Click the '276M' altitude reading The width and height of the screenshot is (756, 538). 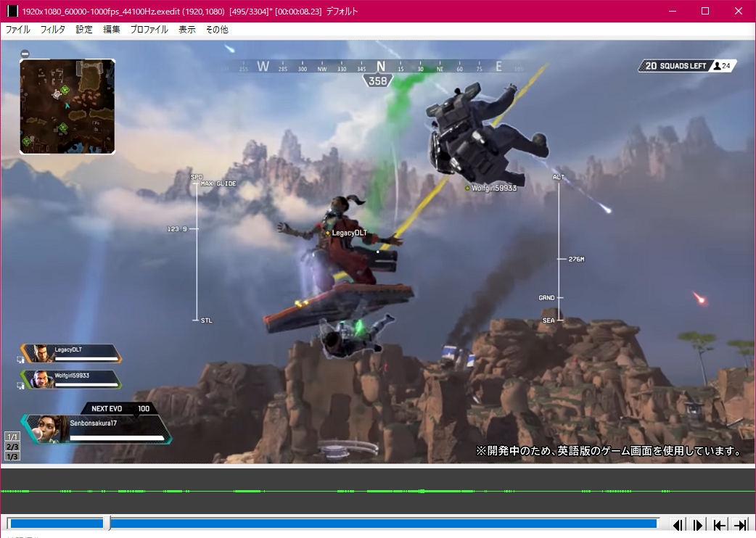(x=576, y=259)
